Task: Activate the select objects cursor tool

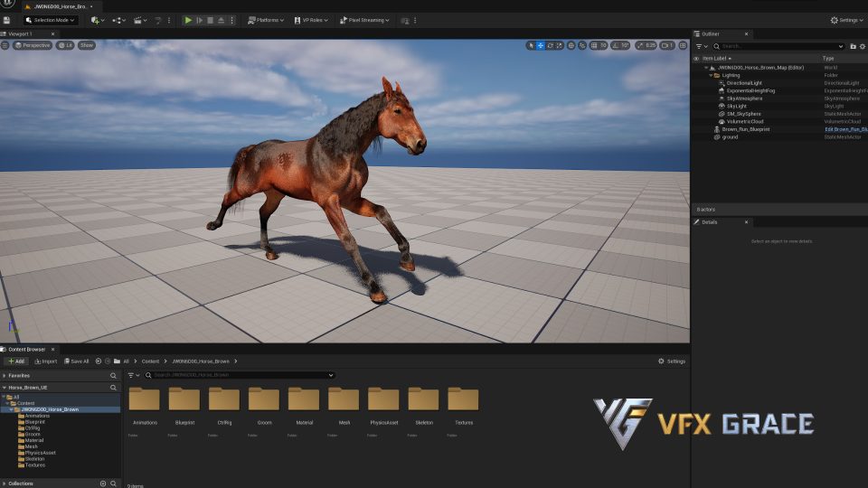Action: [532, 45]
